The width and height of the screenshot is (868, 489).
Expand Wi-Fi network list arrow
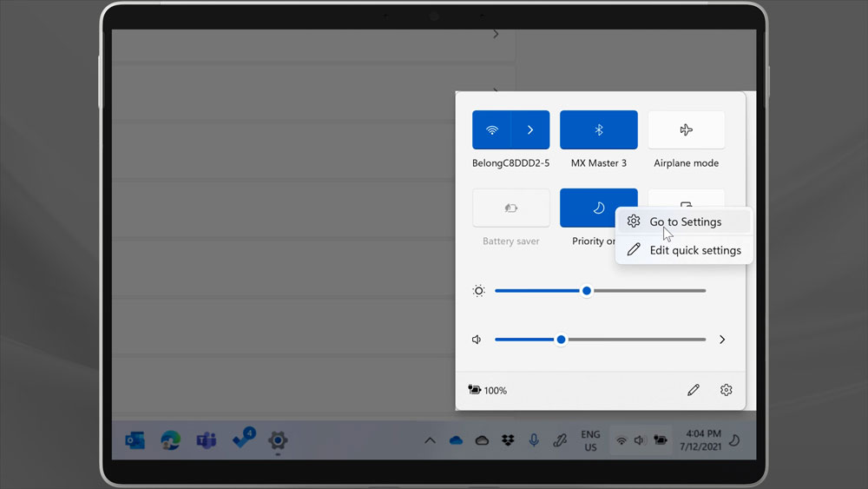tap(530, 130)
